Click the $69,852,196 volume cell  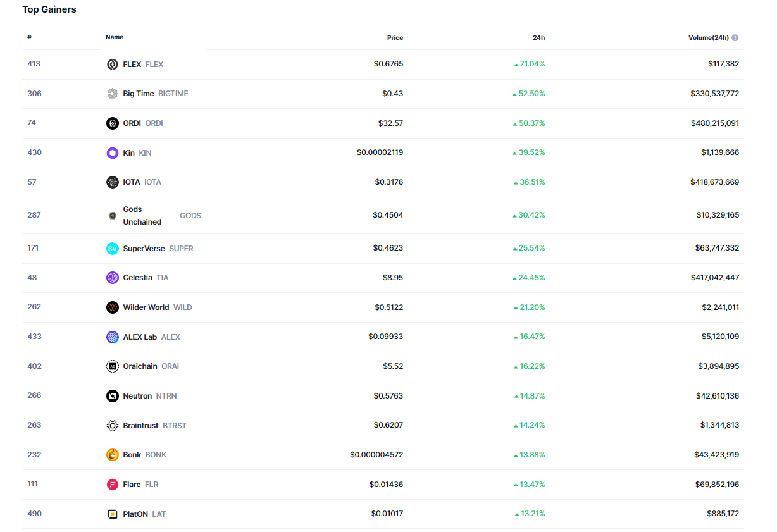point(717,485)
